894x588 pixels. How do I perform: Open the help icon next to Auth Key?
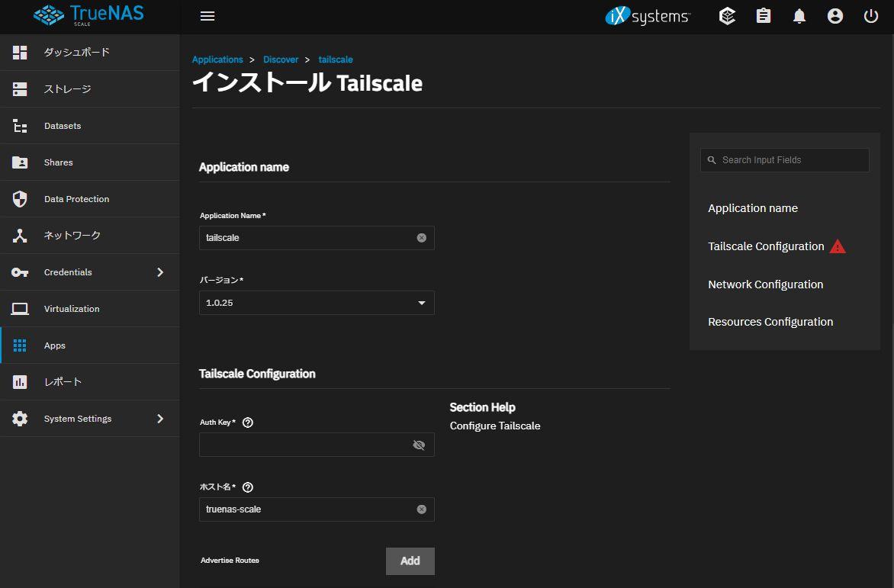tap(246, 422)
